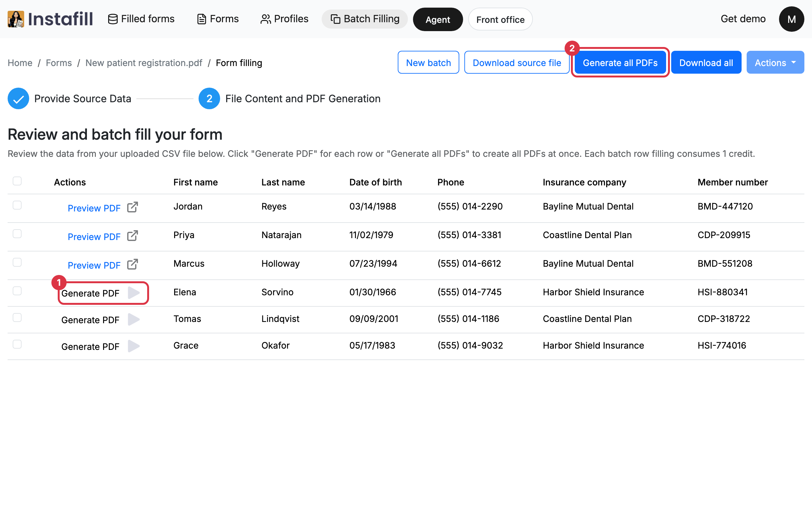The width and height of the screenshot is (812, 508).
Task: Go to Home breadcrumb link
Action: point(20,63)
